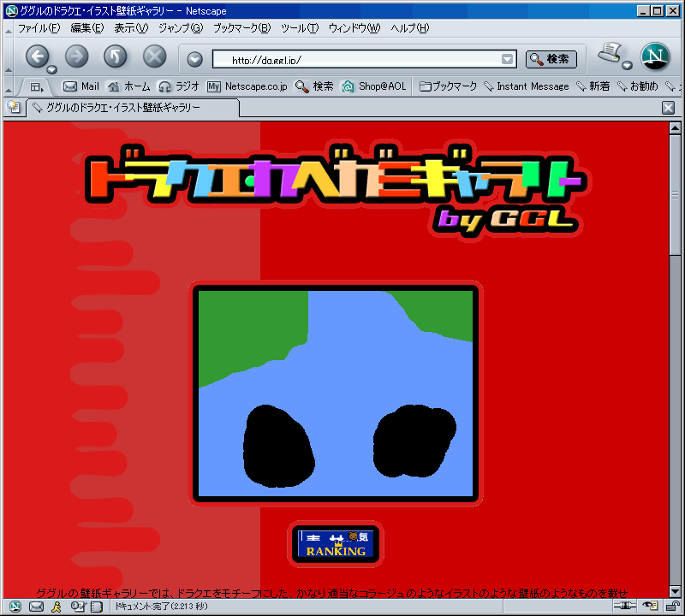The height and width of the screenshot is (616, 685).
Task: Open Navigator from status bar component icon
Action: pyautogui.click(x=15, y=606)
